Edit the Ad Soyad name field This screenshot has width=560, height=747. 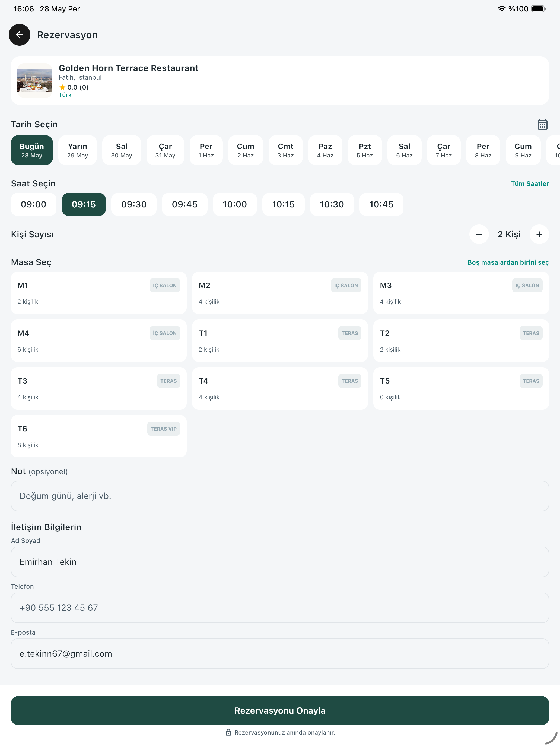click(x=280, y=562)
